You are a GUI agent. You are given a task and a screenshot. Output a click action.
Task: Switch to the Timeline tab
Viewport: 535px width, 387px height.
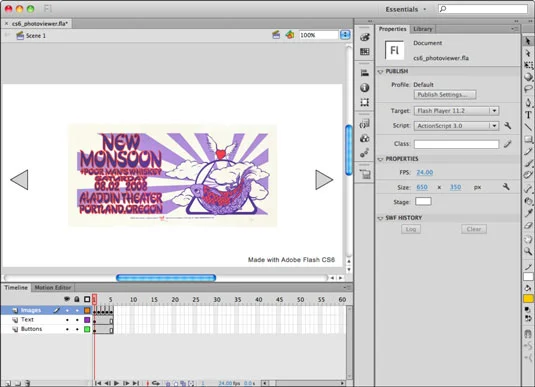coord(16,288)
